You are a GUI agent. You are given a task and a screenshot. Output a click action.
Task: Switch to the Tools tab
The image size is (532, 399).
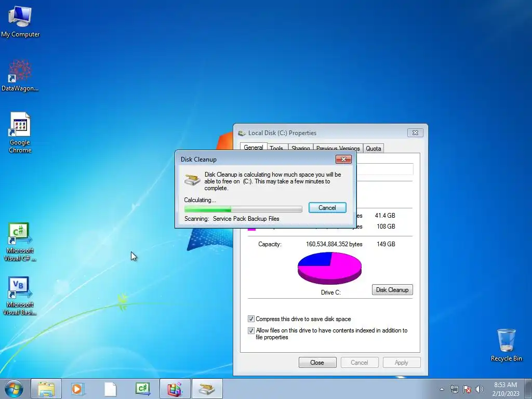[x=276, y=148]
